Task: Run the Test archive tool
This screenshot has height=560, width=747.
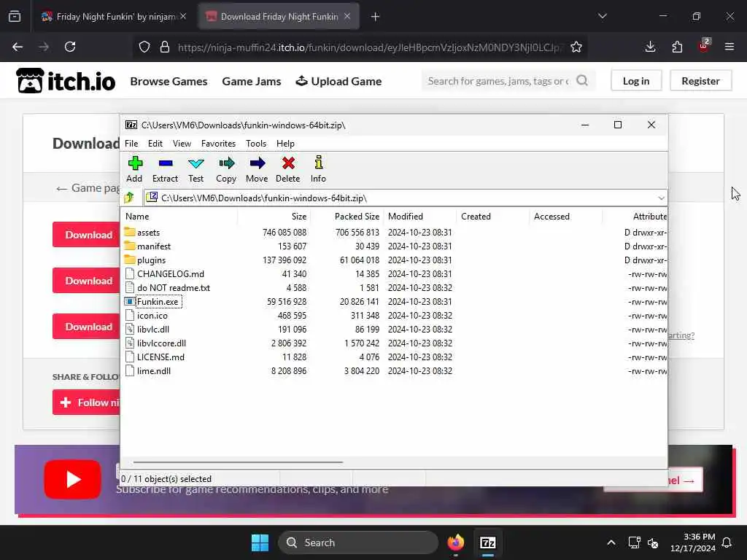Action: tap(196, 163)
